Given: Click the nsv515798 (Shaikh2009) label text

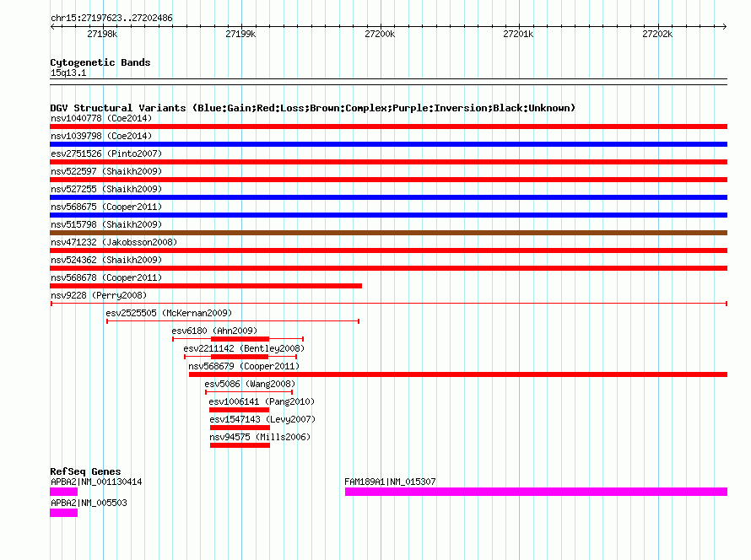Looking at the screenshot, I should pos(106,224).
